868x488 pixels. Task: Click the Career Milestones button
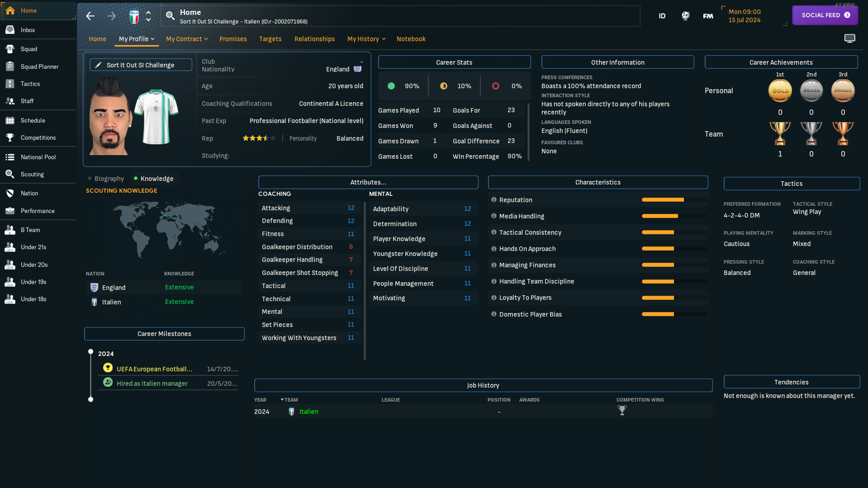click(164, 334)
